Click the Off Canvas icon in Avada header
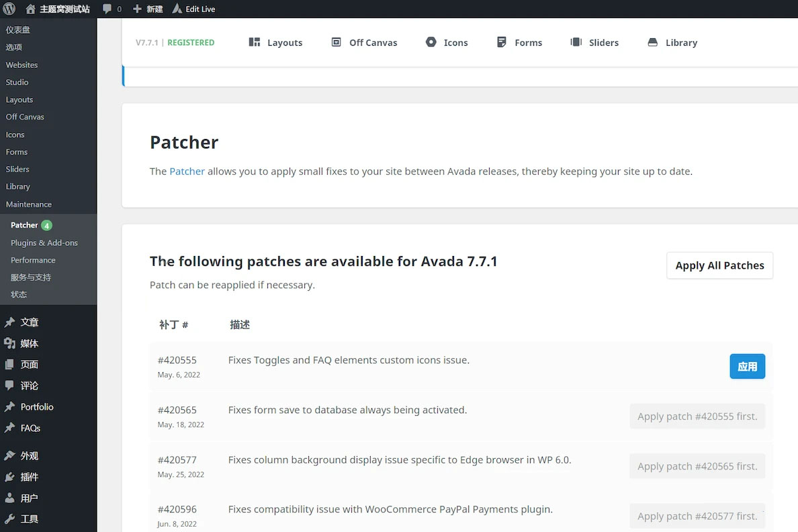 click(x=336, y=42)
